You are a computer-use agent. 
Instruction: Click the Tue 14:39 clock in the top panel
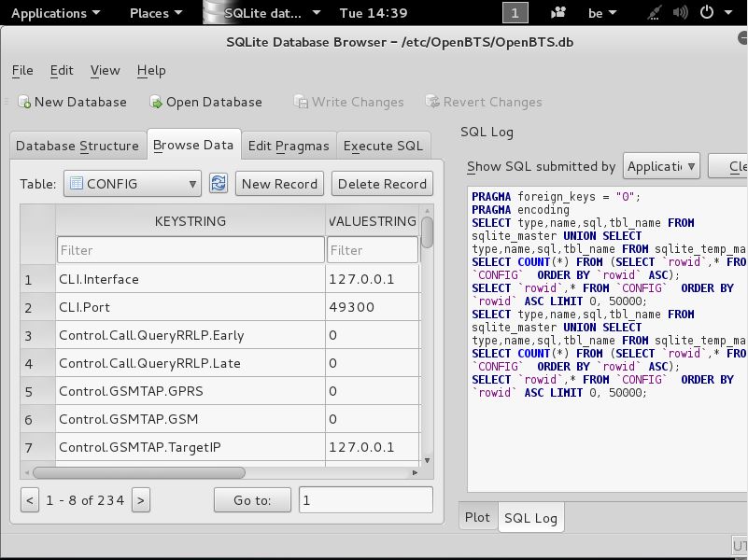(374, 13)
